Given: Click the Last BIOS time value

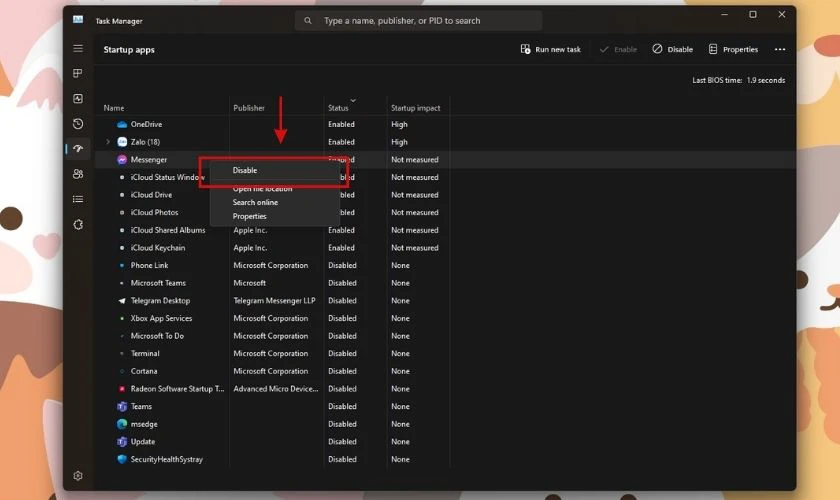Looking at the screenshot, I should [x=766, y=80].
